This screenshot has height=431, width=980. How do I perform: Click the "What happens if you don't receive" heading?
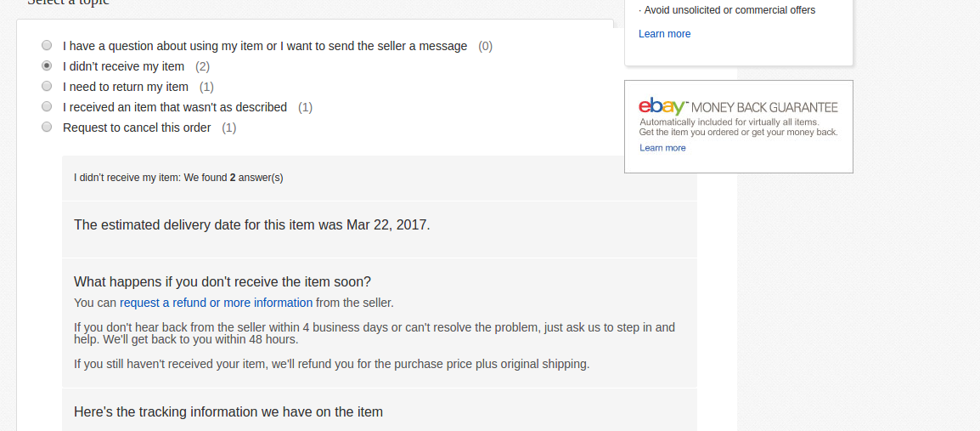[222, 282]
